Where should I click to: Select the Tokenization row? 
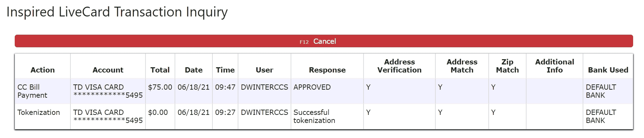click(324, 116)
